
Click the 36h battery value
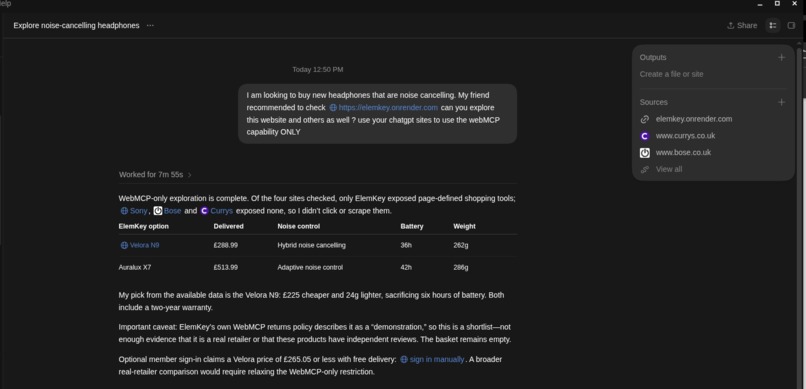pos(406,245)
